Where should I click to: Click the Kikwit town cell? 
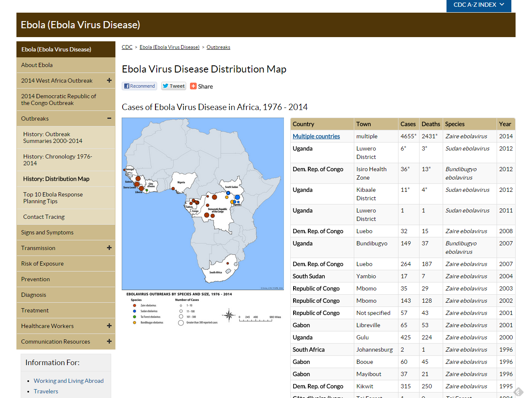(376, 386)
